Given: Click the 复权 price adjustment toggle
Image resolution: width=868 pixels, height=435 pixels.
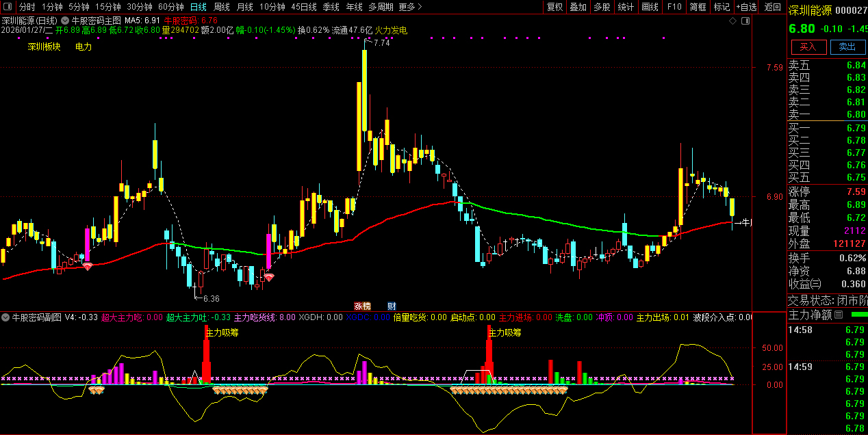Looking at the screenshot, I should click(x=554, y=7).
